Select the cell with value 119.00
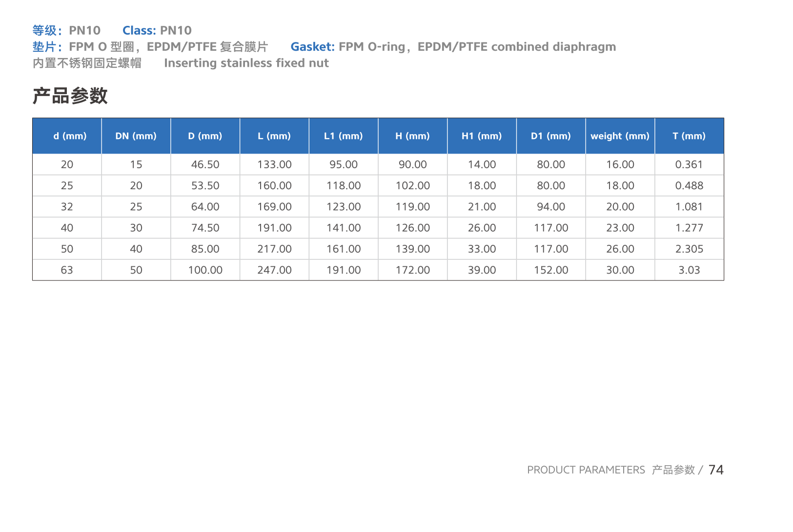Viewport: 793px width, 532px height. pos(413,207)
